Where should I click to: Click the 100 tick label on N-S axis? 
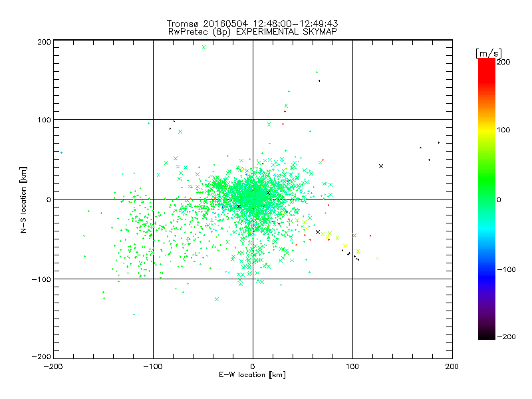tap(45, 120)
